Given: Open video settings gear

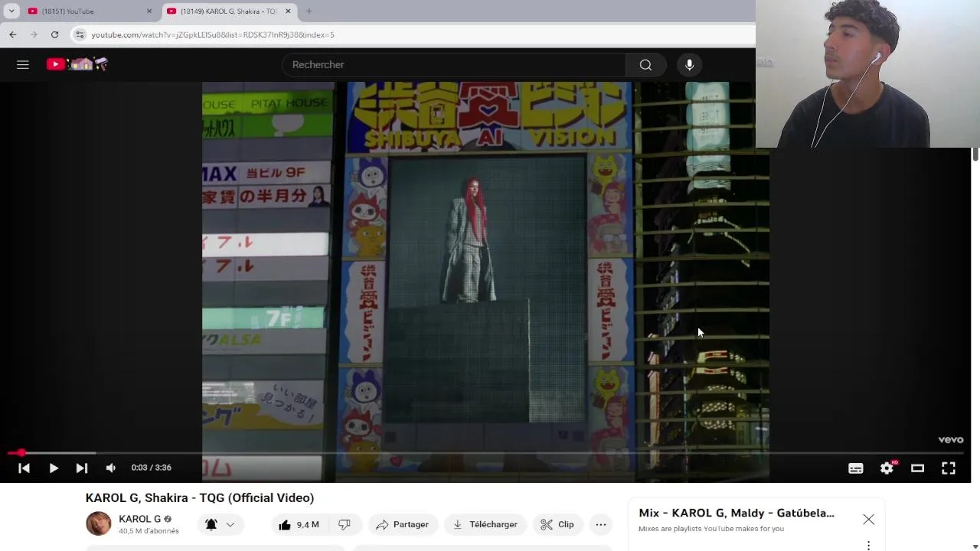Looking at the screenshot, I should (x=887, y=468).
